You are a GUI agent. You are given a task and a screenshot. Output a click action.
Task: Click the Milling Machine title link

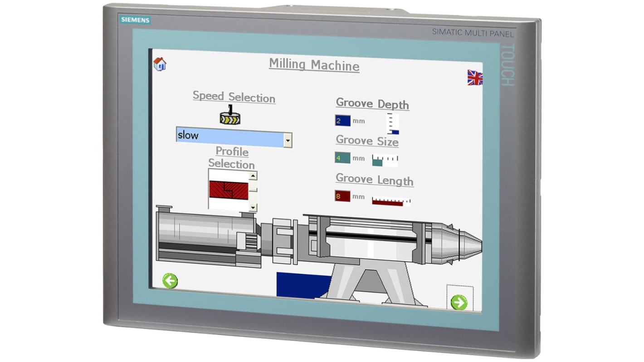[314, 65]
